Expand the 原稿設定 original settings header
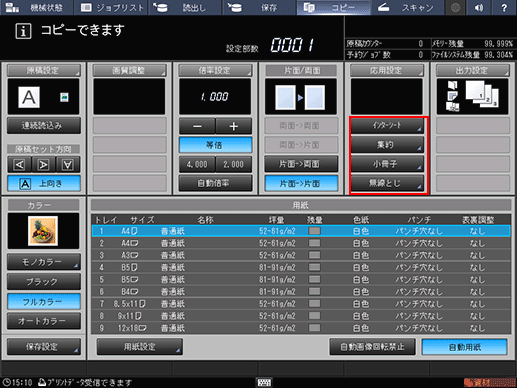 pos(43,70)
